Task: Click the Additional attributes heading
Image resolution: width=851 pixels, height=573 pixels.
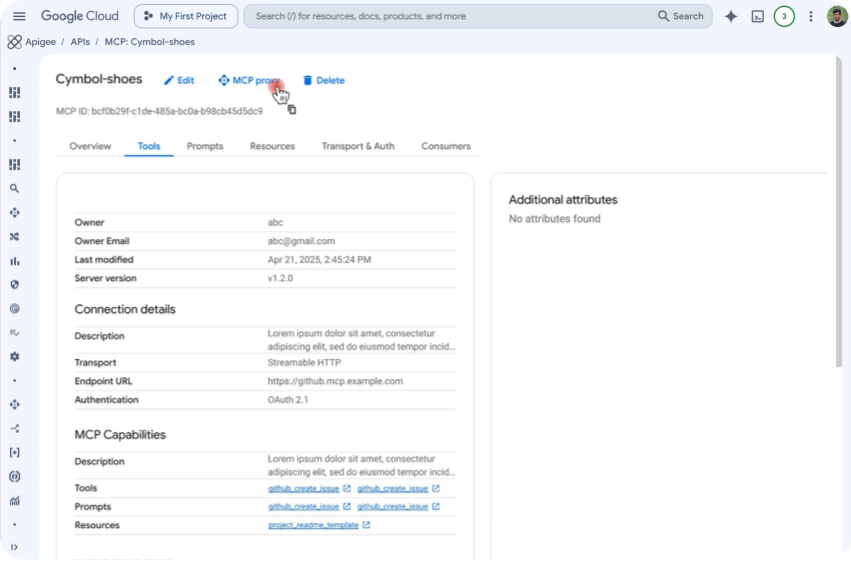Action: pyautogui.click(x=563, y=200)
